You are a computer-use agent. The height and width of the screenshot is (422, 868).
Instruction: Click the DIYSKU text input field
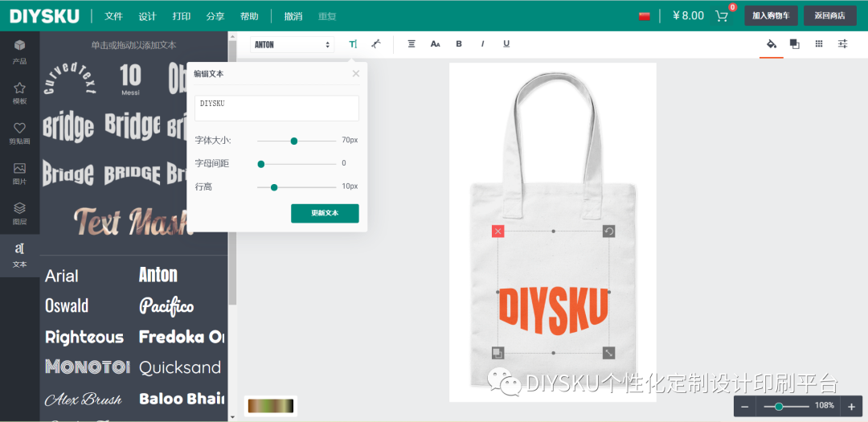pos(276,108)
